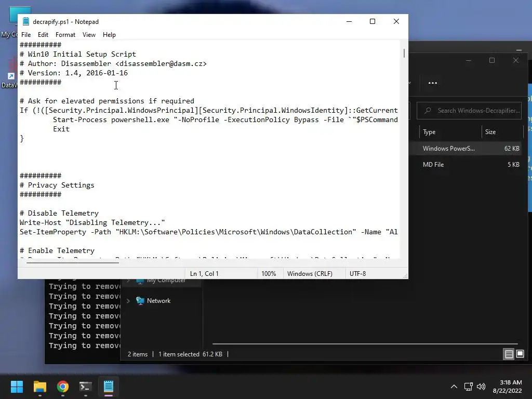Screen dimensions: 532x399
Task: Switch Explorer to details view
Action: (509, 354)
